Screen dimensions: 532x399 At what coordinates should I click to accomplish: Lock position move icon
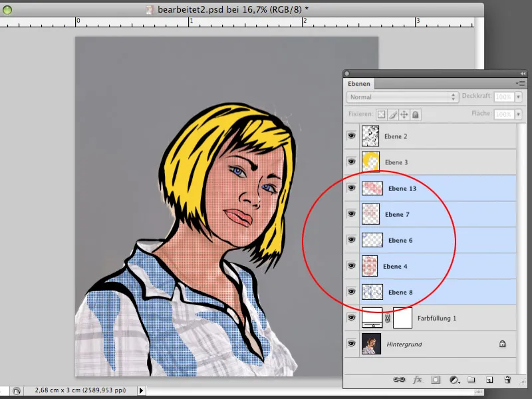point(404,114)
